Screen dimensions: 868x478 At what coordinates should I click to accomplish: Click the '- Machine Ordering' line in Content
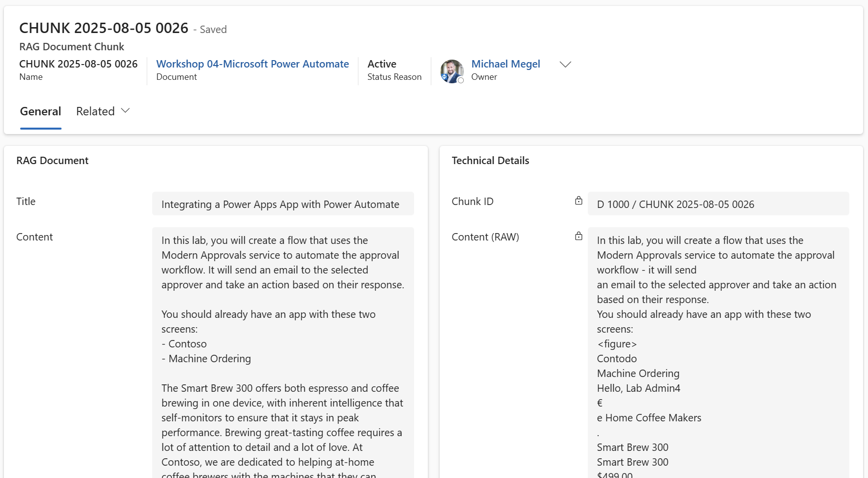pos(206,359)
